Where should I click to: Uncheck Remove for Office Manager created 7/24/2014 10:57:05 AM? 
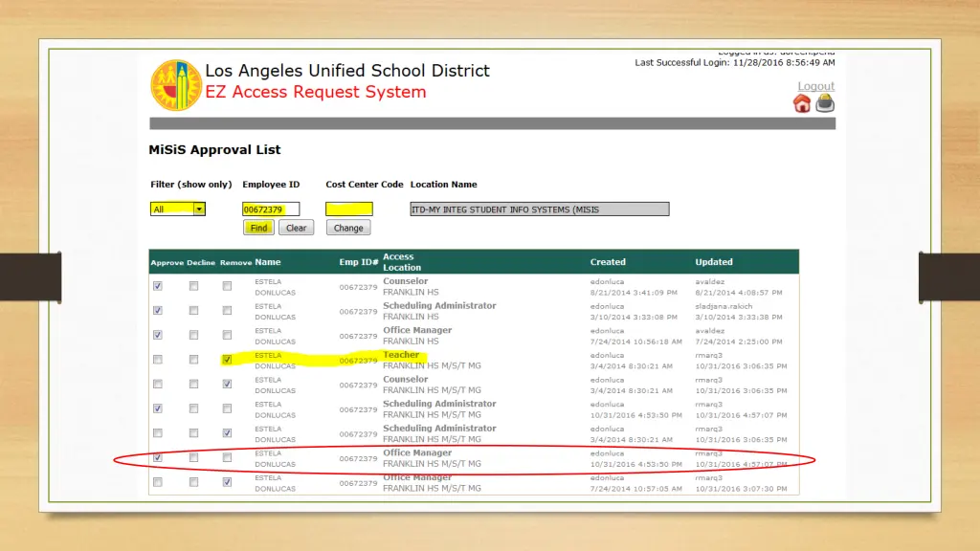[x=227, y=482]
